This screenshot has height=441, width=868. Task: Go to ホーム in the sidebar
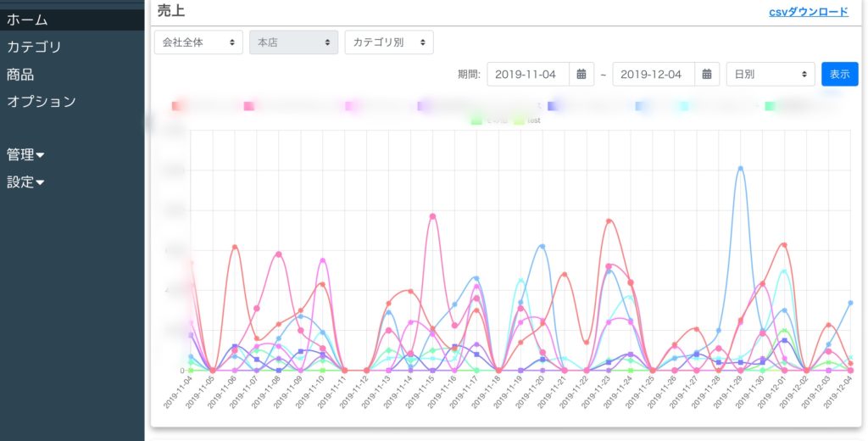27,20
